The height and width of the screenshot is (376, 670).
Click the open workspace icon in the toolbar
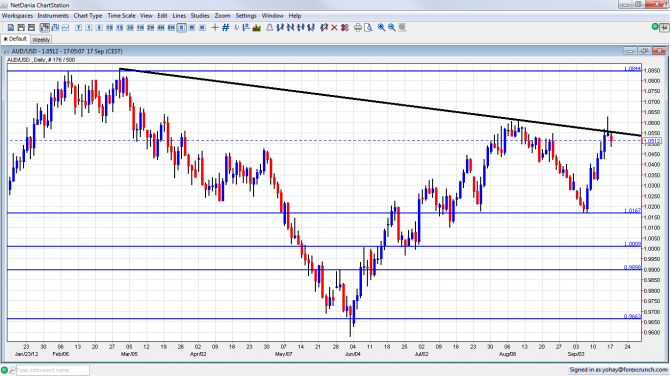(21, 27)
